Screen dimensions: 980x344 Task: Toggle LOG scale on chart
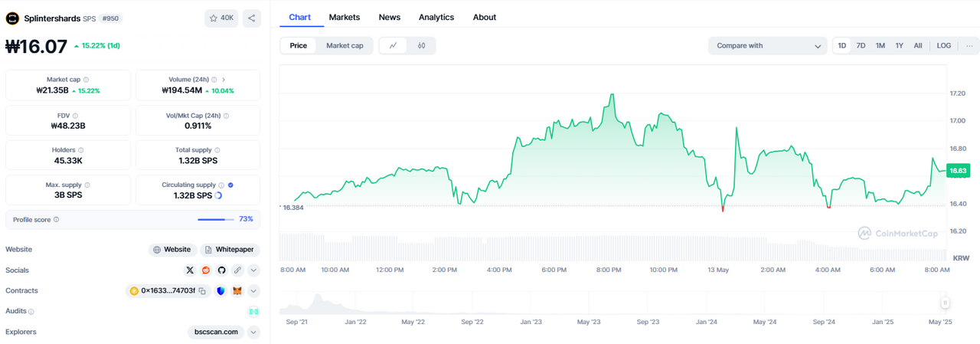click(x=944, y=46)
